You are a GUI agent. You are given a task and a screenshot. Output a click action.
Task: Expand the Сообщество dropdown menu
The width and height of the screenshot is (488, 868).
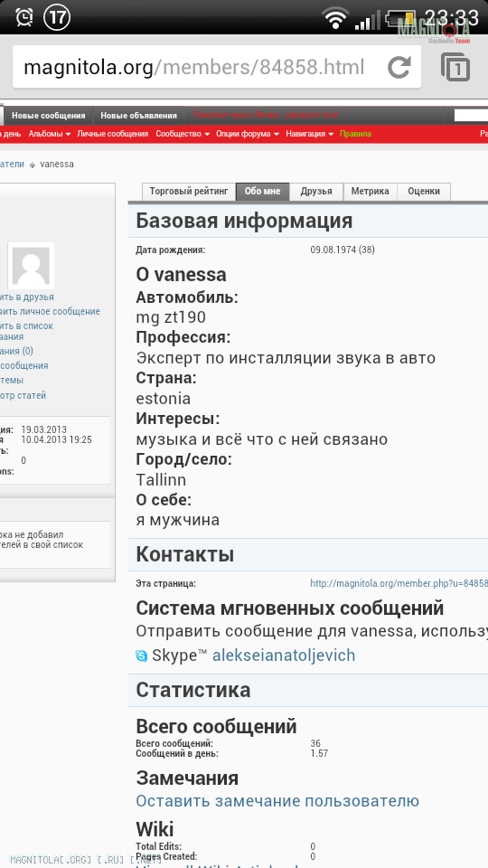(183, 134)
